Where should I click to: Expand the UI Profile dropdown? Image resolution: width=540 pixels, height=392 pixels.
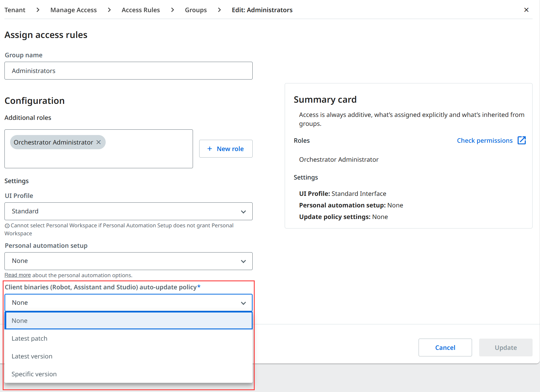129,211
